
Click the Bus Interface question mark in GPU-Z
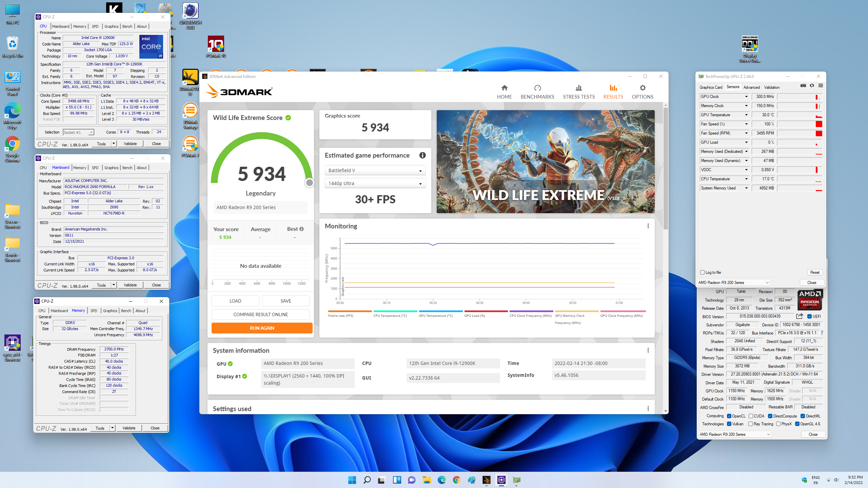(x=822, y=333)
